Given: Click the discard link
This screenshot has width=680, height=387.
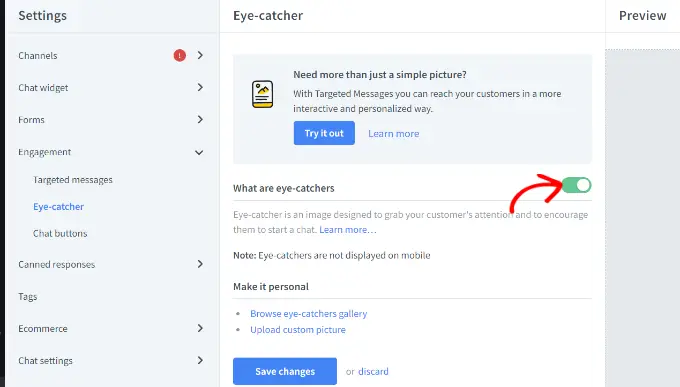Looking at the screenshot, I should pos(373,371).
